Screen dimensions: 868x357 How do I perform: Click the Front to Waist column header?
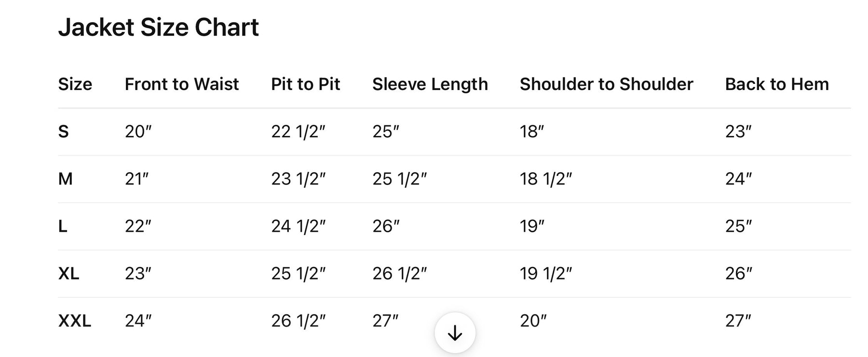(x=182, y=84)
